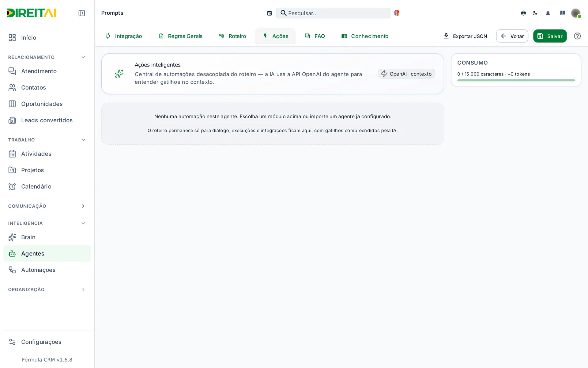The image size is (588, 368).
Task: Focus the Pesquisar search field
Action: [333, 13]
